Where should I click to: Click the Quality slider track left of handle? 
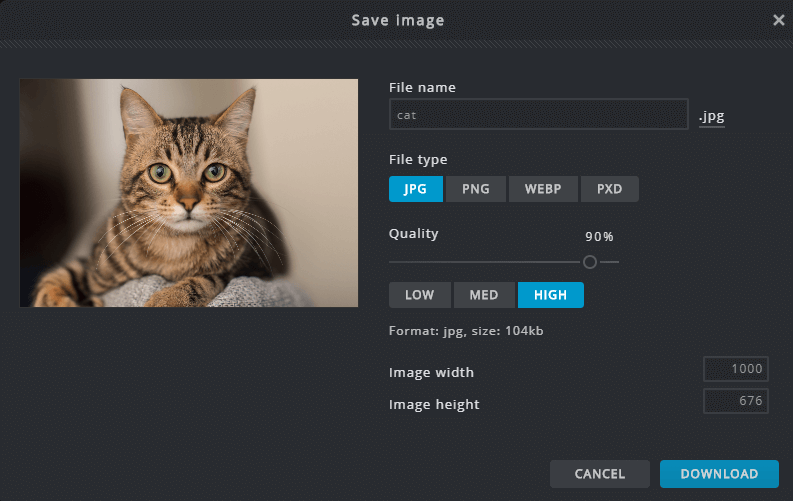480,262
